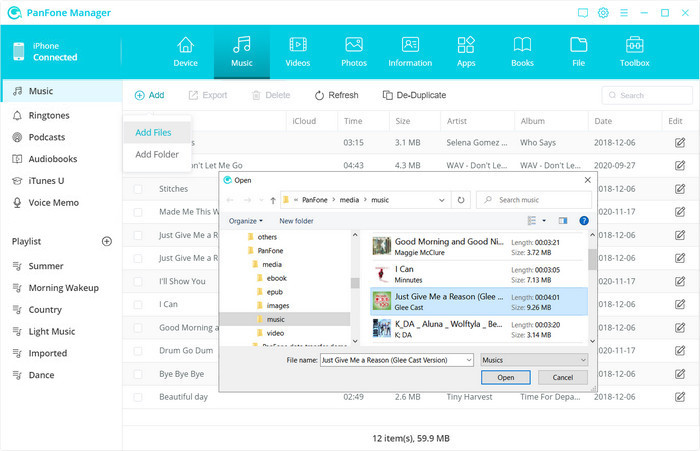Click the Add button in toolbar

click(150, 95)
